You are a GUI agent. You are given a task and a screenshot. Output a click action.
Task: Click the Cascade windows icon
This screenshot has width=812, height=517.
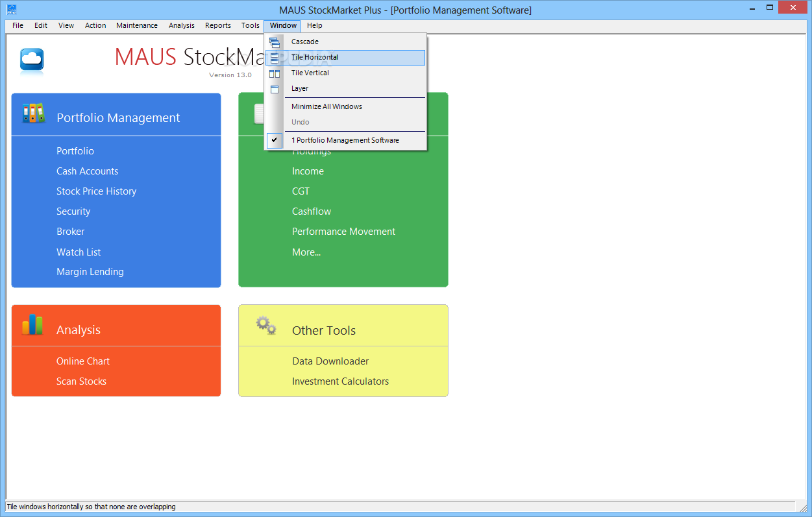tap(275, 42)
